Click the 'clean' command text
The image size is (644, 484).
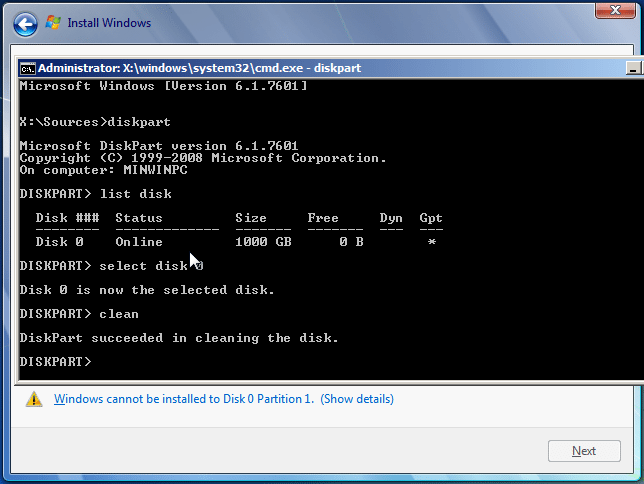119,314
